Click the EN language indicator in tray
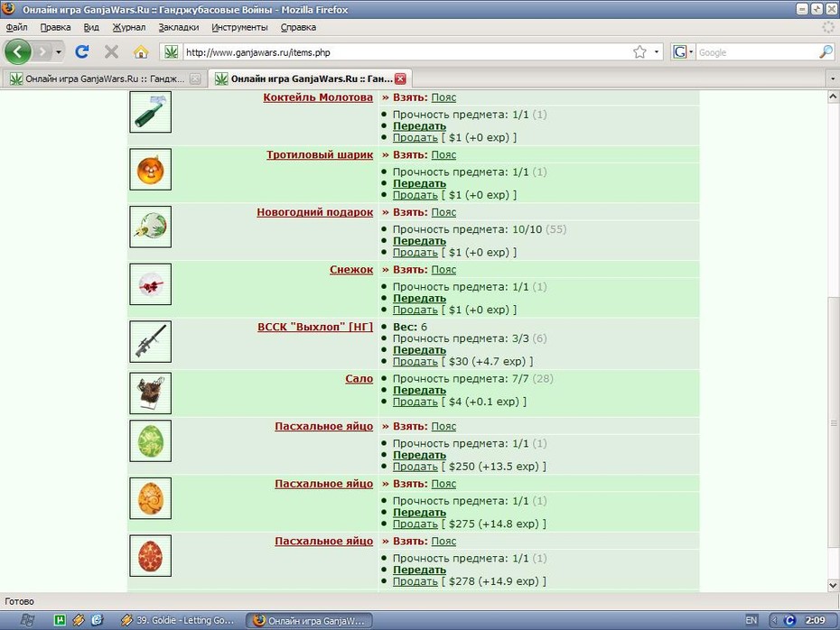 [751, 620]
